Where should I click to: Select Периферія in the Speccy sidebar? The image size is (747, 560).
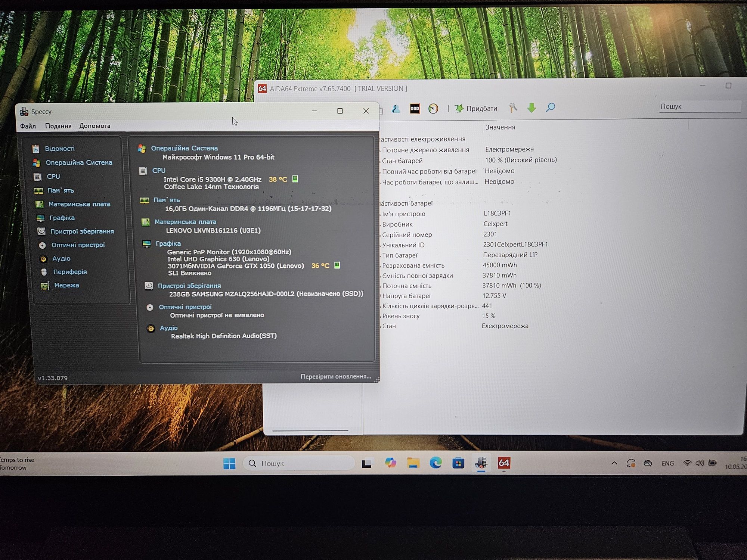point(70,272)
